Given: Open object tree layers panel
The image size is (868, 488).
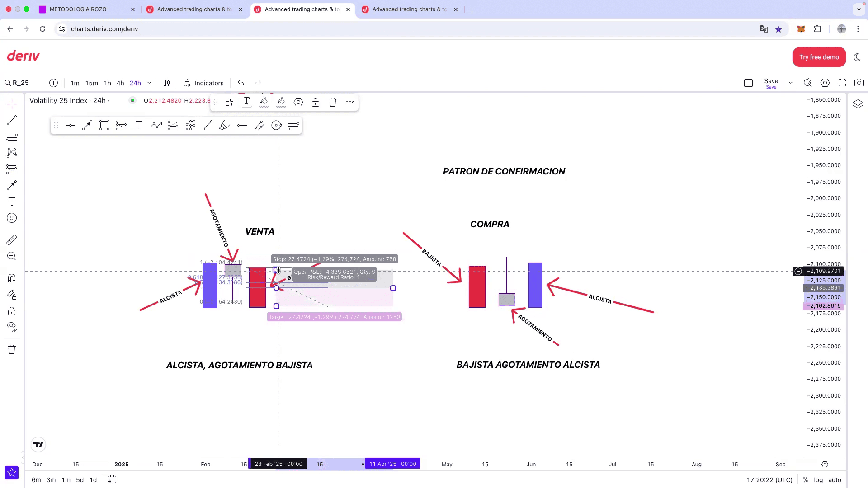Looking at the screenshot, I should tap(858, 104).
